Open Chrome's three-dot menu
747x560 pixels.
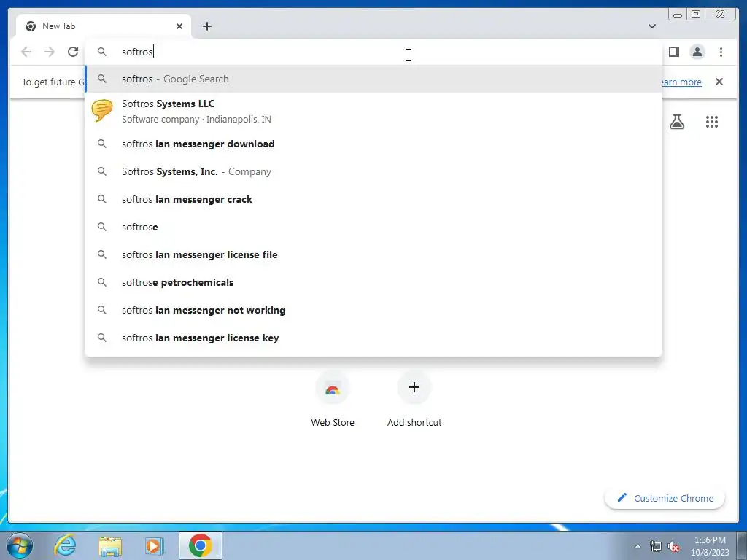tap(721, 52)
